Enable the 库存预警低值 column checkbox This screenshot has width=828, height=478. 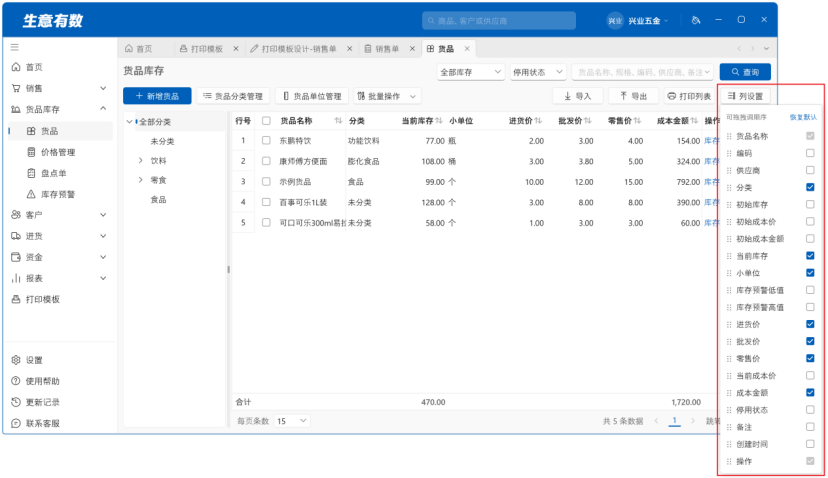(810, 290)
